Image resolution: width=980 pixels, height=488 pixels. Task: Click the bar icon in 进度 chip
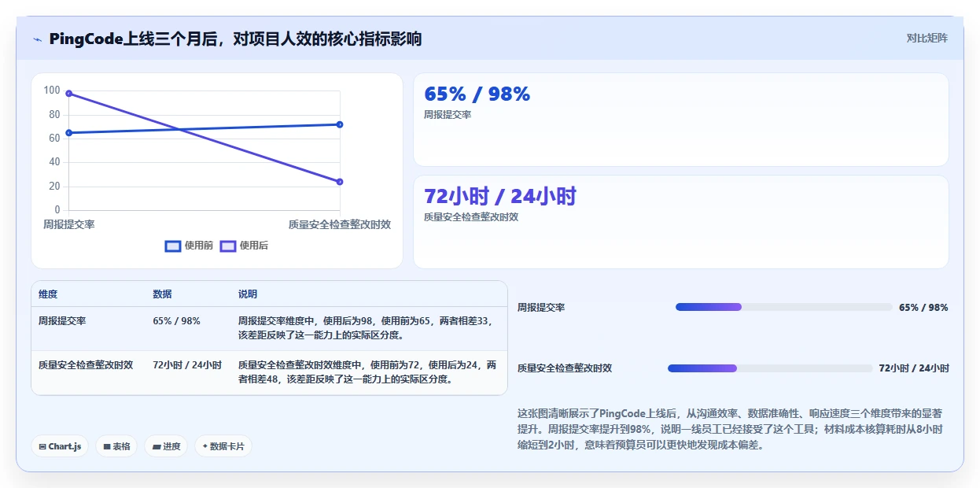coord(157,447)
